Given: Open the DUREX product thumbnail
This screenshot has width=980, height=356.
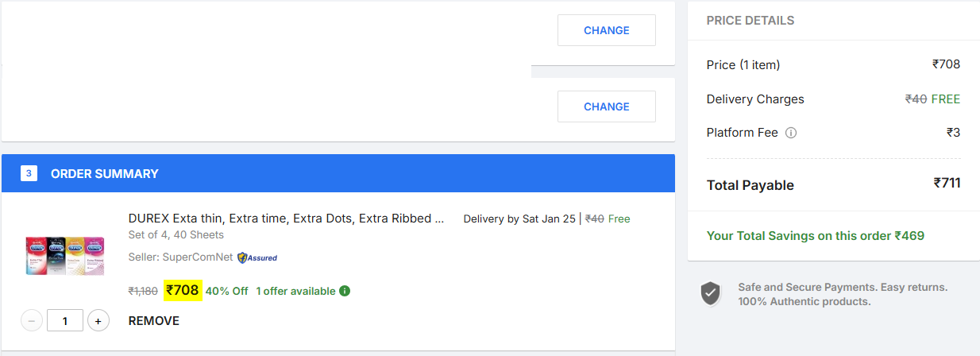Looking at the screenshot, I should [x=65, y=255].
